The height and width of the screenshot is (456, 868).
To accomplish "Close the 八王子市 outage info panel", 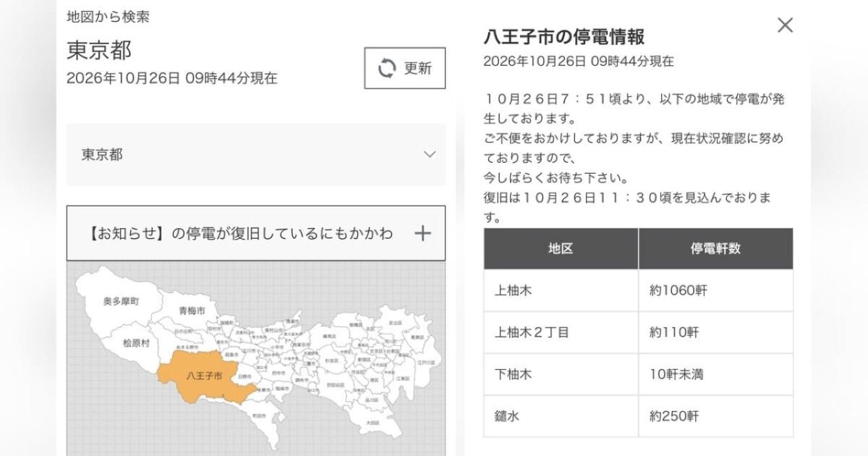I will pyautogui.click(x=785, y=25).
